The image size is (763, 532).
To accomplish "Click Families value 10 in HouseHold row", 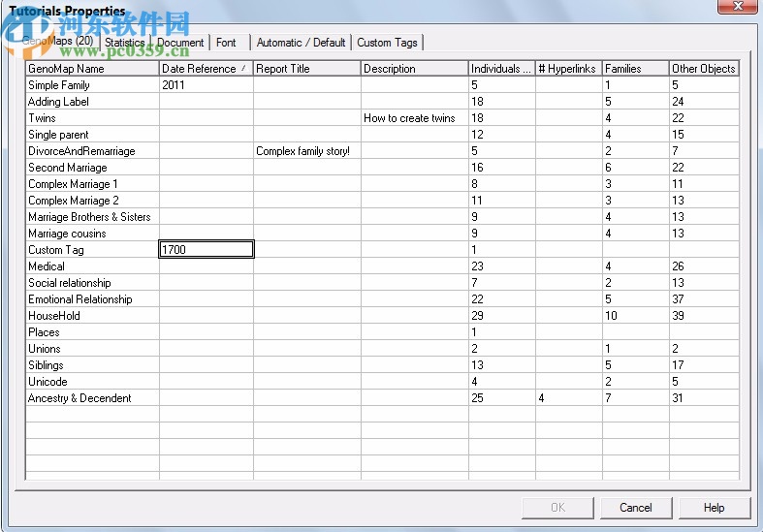I will (635, 316).
